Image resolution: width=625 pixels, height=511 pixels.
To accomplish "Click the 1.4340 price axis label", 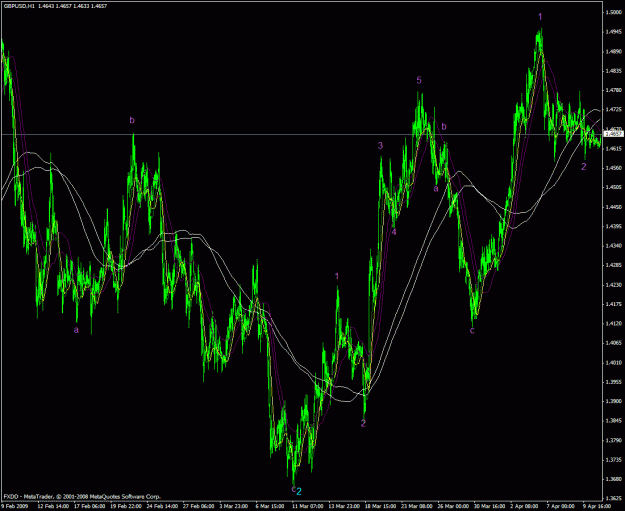I will pos(614,246).
